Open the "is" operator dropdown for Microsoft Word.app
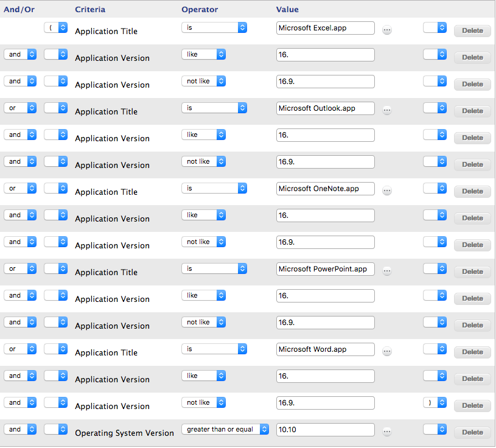Image resolution: width=496 pixels, height=448 pixels. tap(214, 349)
